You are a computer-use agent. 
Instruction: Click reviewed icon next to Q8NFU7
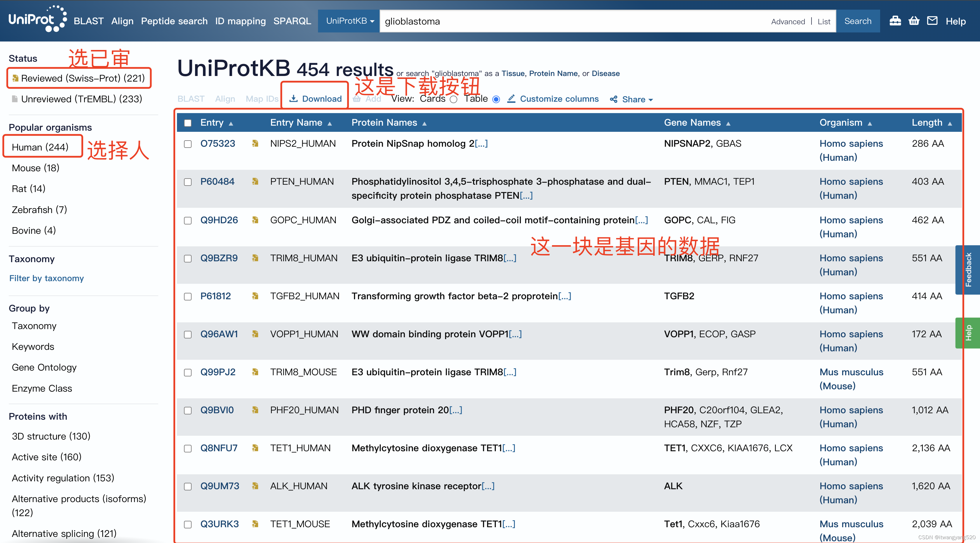click(255, 448)
